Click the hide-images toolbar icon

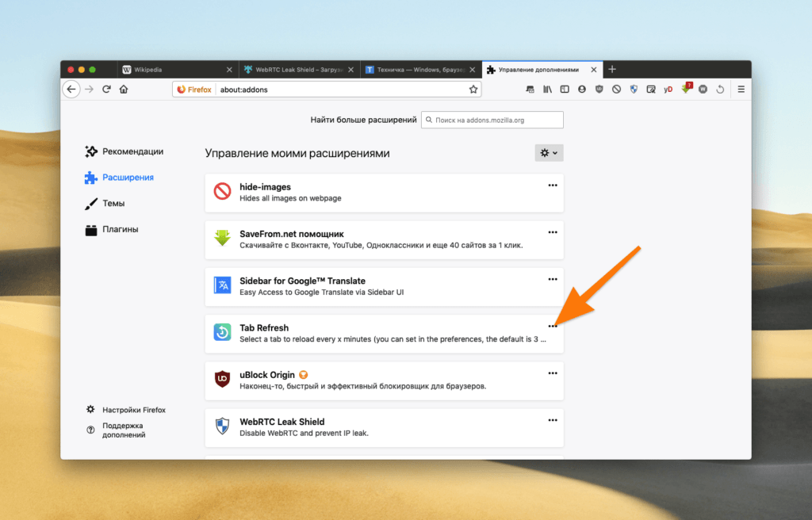[x=616, y=89]
